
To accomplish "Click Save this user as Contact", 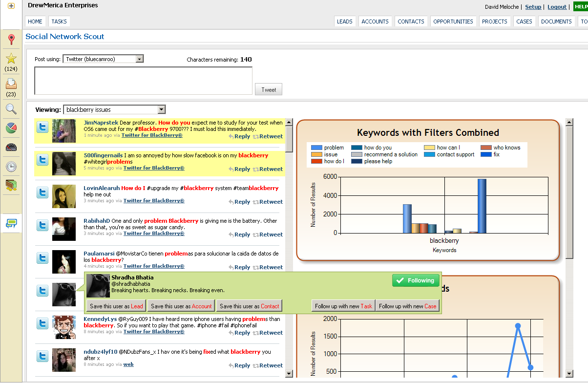I will [250, 306].
